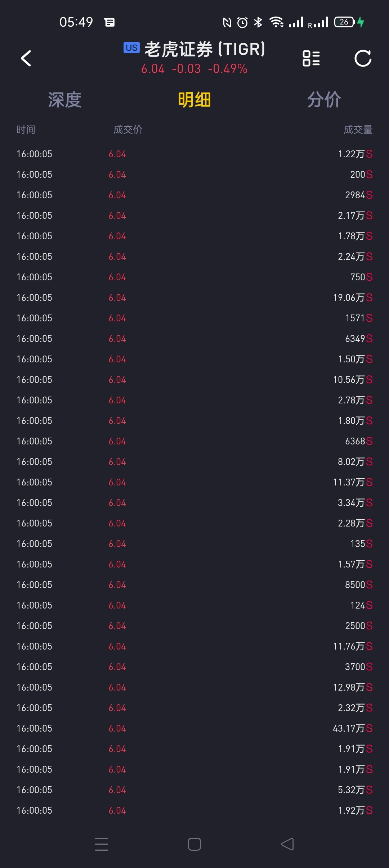Tap the 成交量 column header

coord(358,130)
